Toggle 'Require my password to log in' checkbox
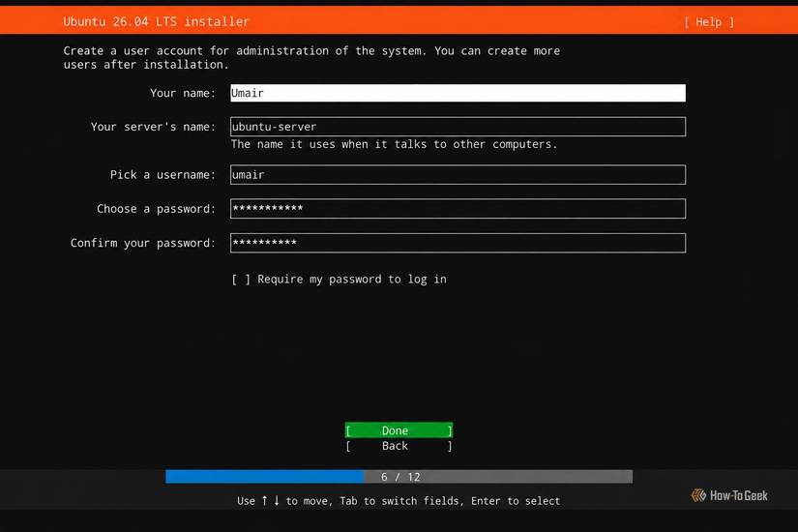The width and height of the screenshot is (798, 532). [x=241, y=280]
